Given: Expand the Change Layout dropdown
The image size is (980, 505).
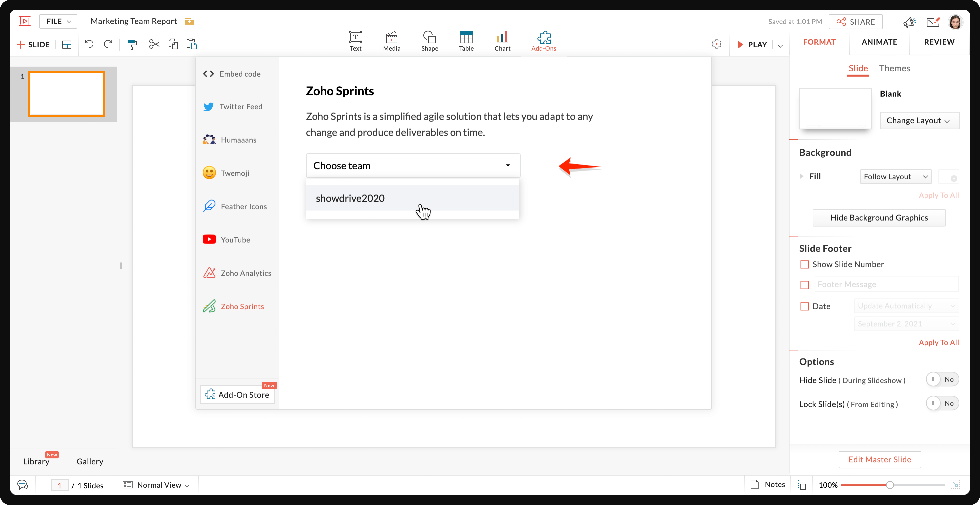Looking at the screenshot, I should click(919, 121).
